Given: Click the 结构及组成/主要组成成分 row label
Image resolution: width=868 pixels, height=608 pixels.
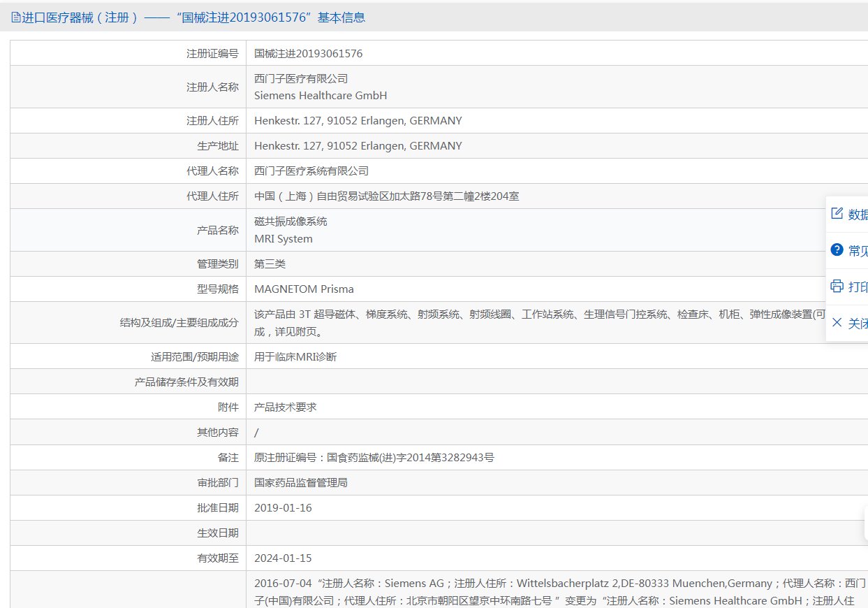Looking at the screenshot, I should (x=179, y=323).
